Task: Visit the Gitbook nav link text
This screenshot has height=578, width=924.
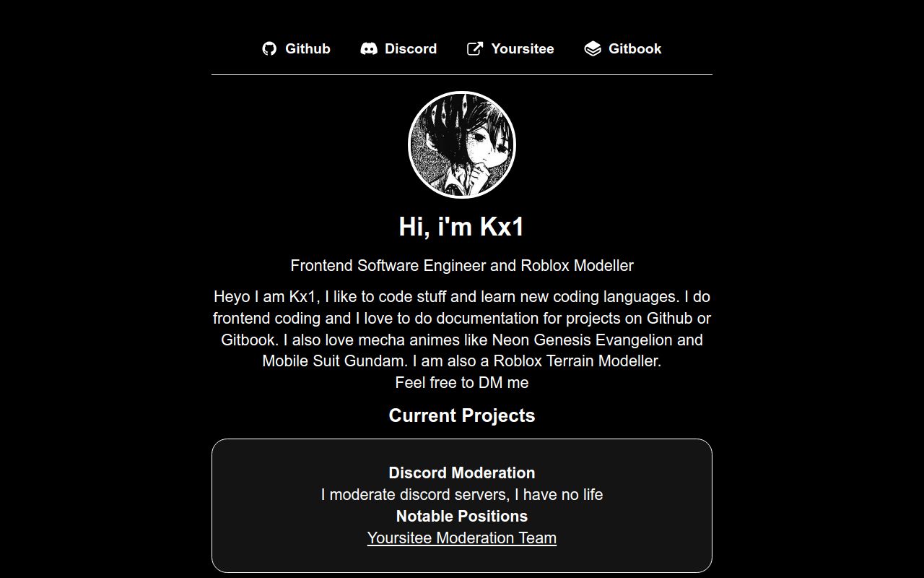Action: (x=635, y=48)
